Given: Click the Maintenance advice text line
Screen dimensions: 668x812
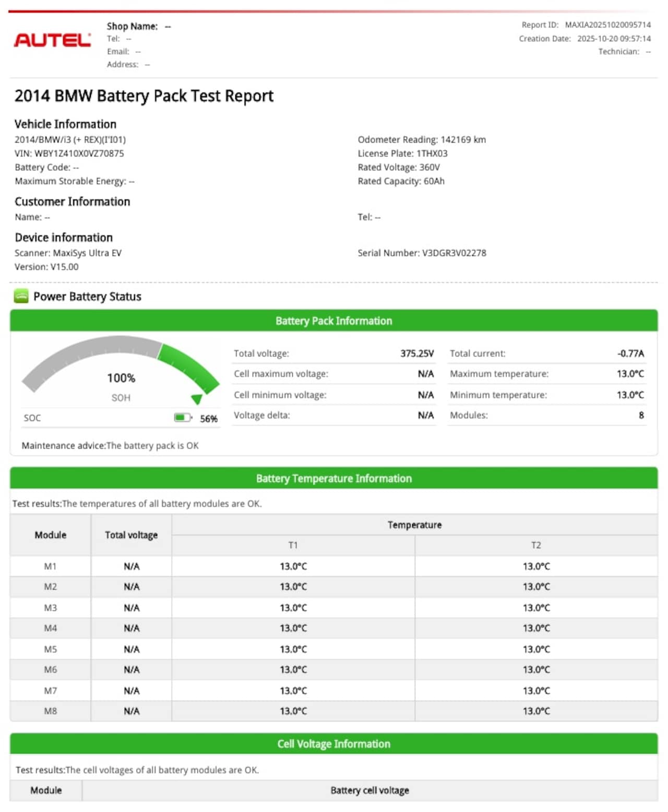Looking at the screenshot, I should 110,445.
